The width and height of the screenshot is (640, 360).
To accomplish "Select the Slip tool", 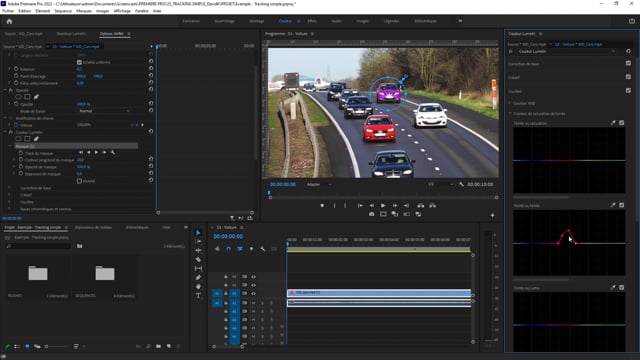I will coord(198,269).
